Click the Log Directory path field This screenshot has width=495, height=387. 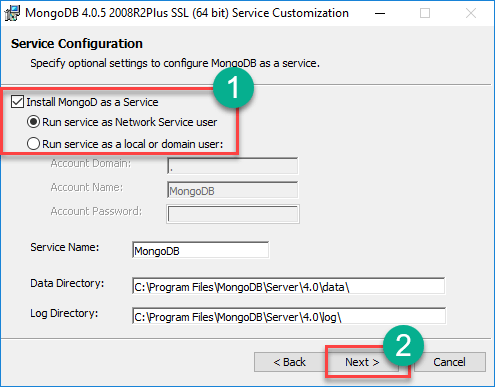coord(289,316)
